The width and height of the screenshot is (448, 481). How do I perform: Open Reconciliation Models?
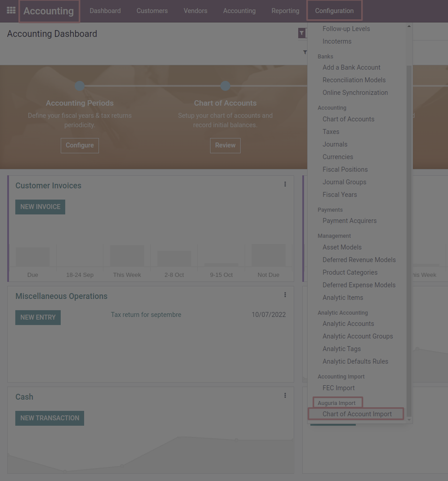pos(354,80)
